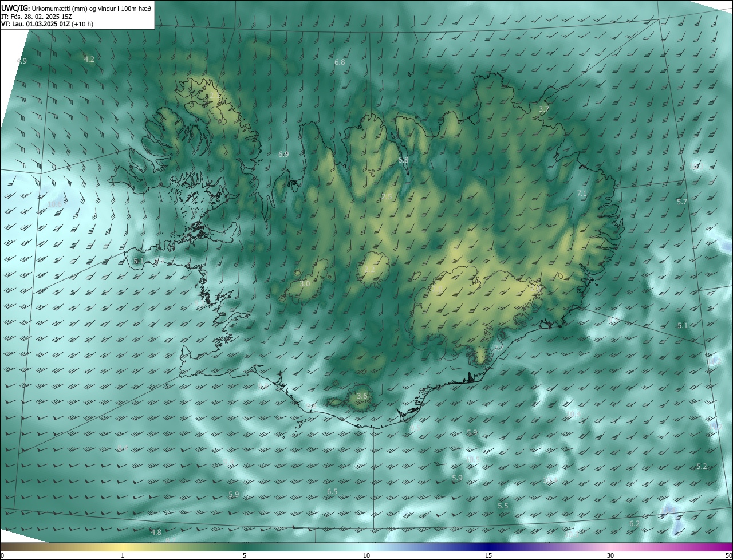Screen dimensions: 733x560
Task: Click the 4.8 value label on the map
Action: coord(156,532)
